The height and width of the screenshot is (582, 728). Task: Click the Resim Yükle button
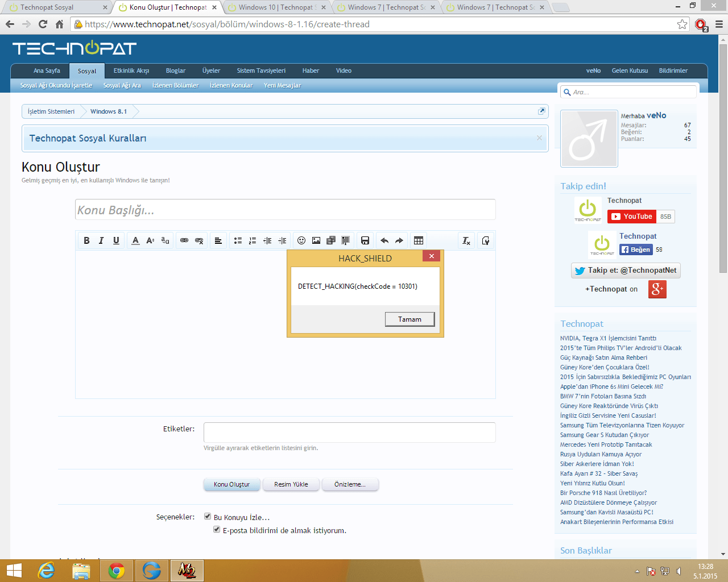[291, 484]
